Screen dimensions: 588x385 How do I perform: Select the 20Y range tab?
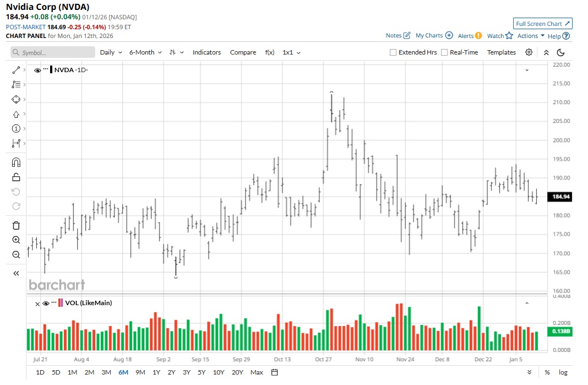click(237, 373)
